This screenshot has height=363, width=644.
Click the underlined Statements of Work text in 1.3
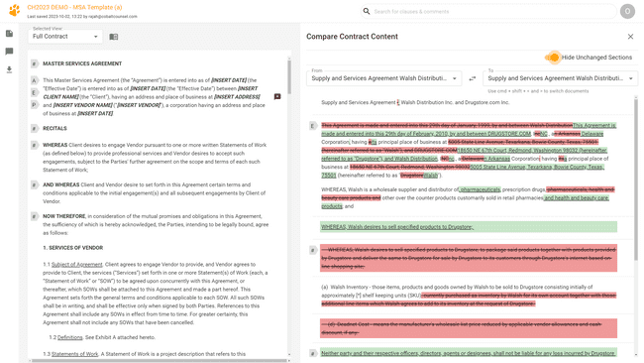74,354
